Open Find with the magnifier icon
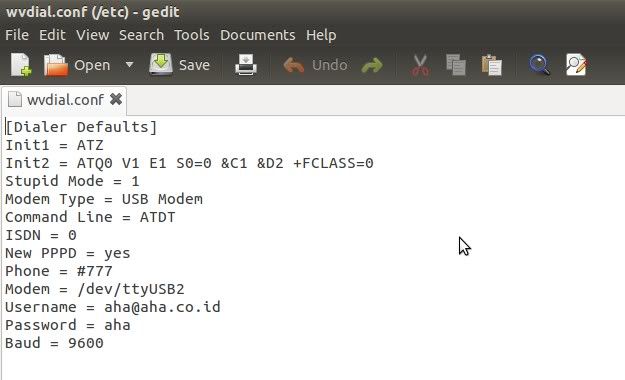 click(x=539, y=65)
